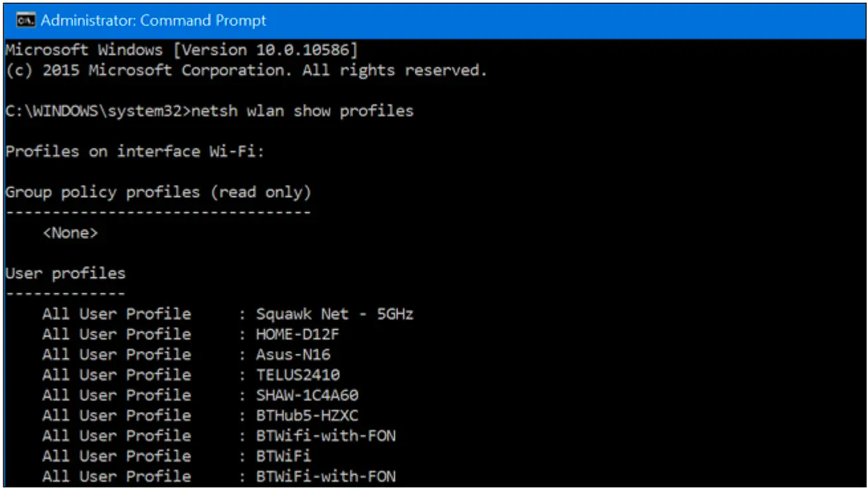Click the BTHub5-HZXC profile name

pos(307,415)
